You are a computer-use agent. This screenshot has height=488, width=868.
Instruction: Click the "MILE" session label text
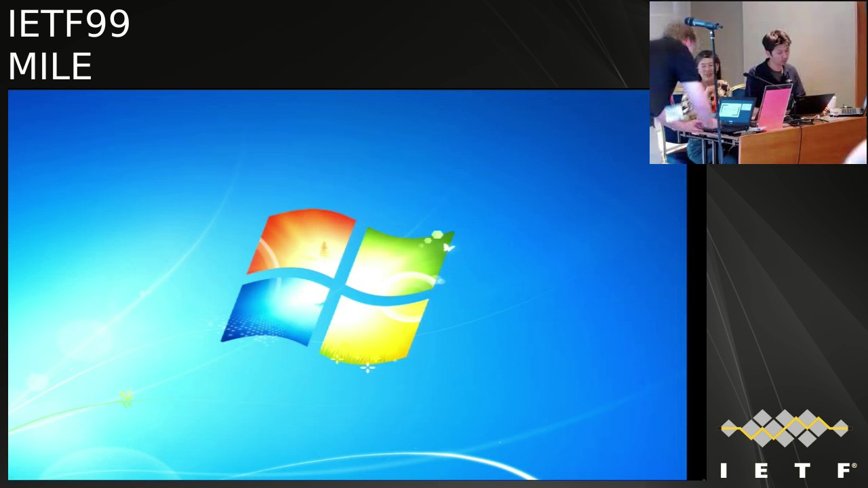coord(50,66)
